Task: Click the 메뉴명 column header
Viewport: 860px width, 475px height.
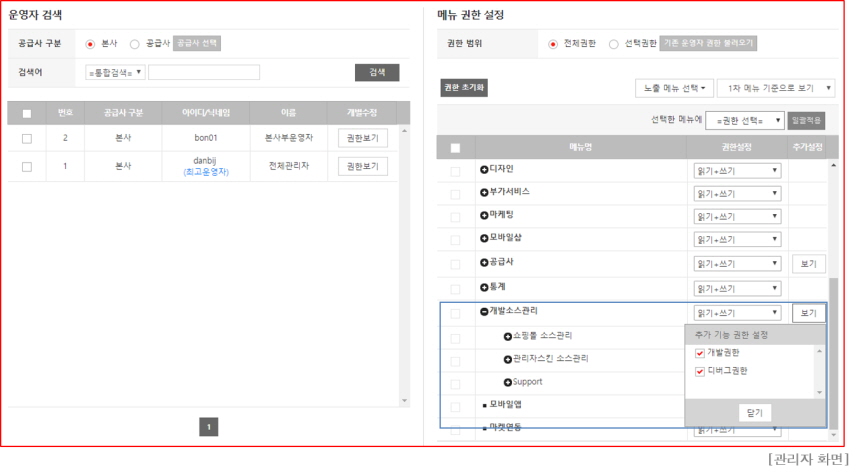Action: [580, 147]
